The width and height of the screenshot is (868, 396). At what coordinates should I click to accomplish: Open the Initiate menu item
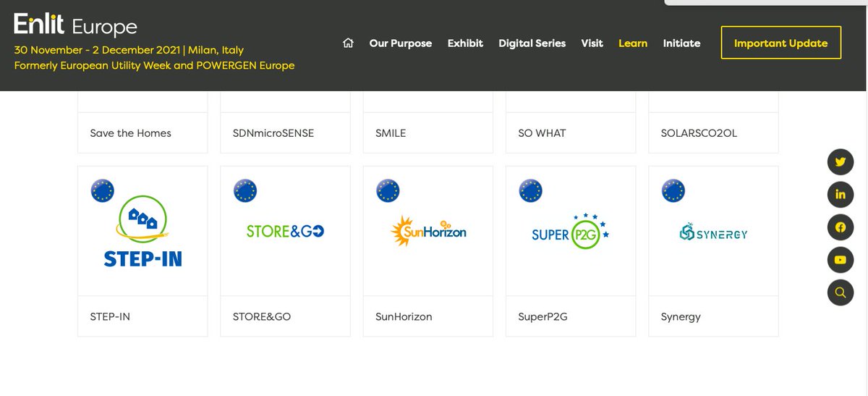[682, 43]
